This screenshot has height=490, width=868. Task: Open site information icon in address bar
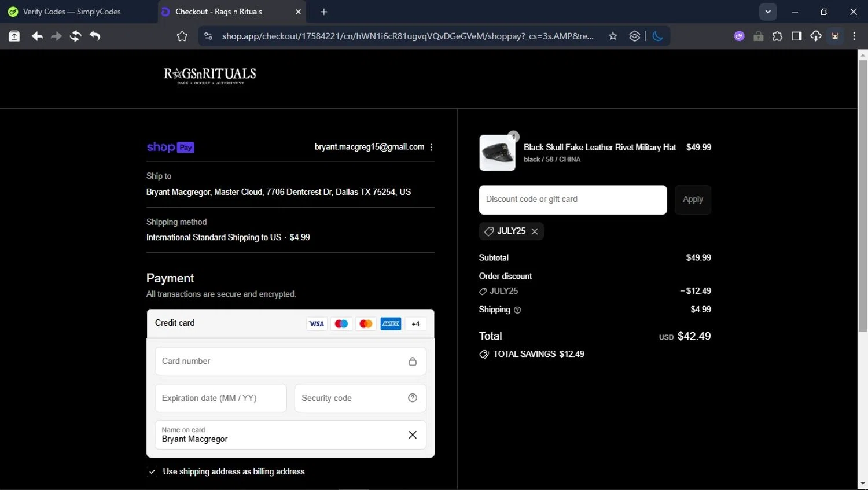pos(208,36)
